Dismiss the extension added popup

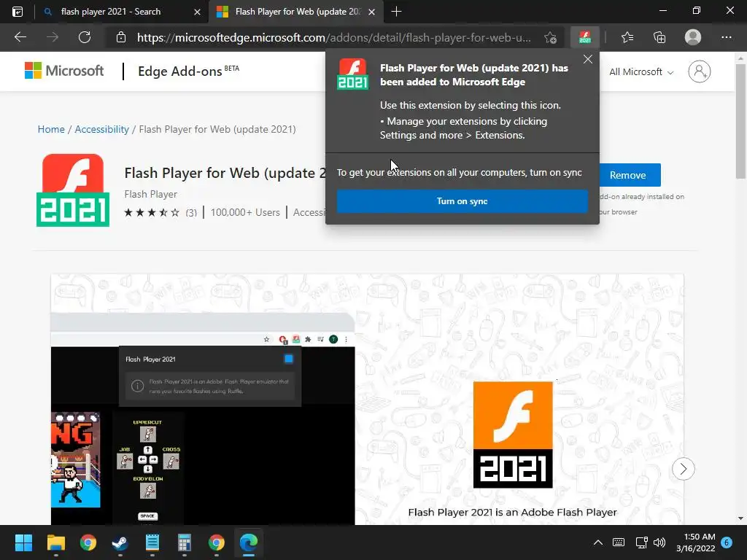[x=588, y=59]
